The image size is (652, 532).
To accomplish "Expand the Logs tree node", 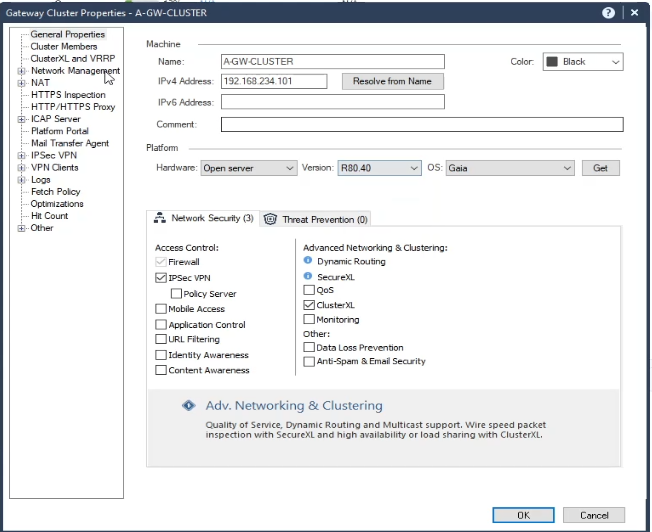I will click(x=21, y=180).
